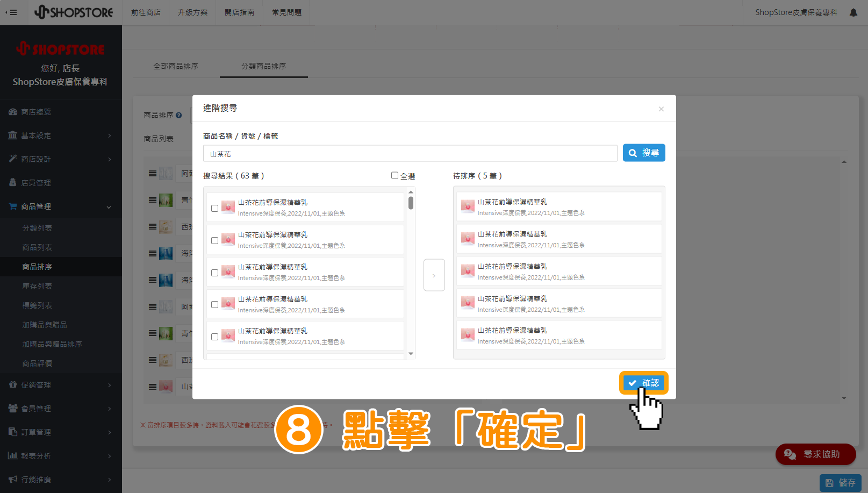This screenshot has width=868, height=493.
Task: Open 分類列表 submenu item
Action: [x=61, y=228]
